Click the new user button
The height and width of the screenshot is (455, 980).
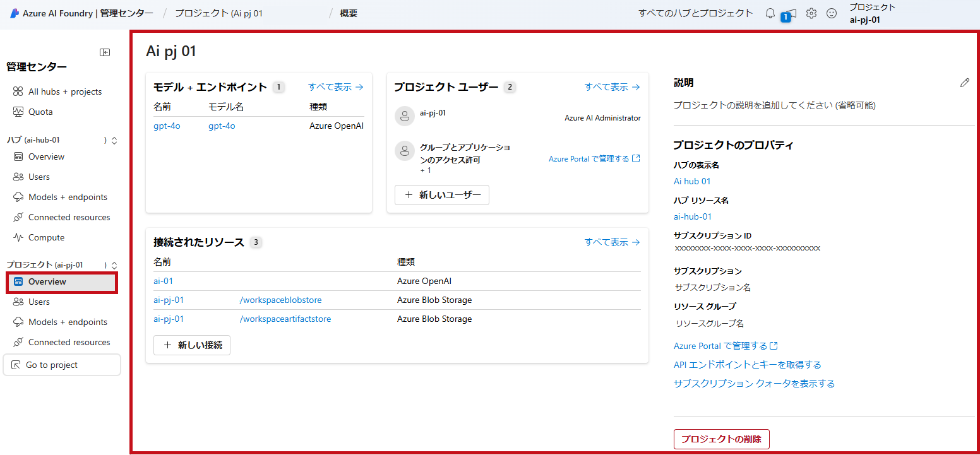(442, 195)
